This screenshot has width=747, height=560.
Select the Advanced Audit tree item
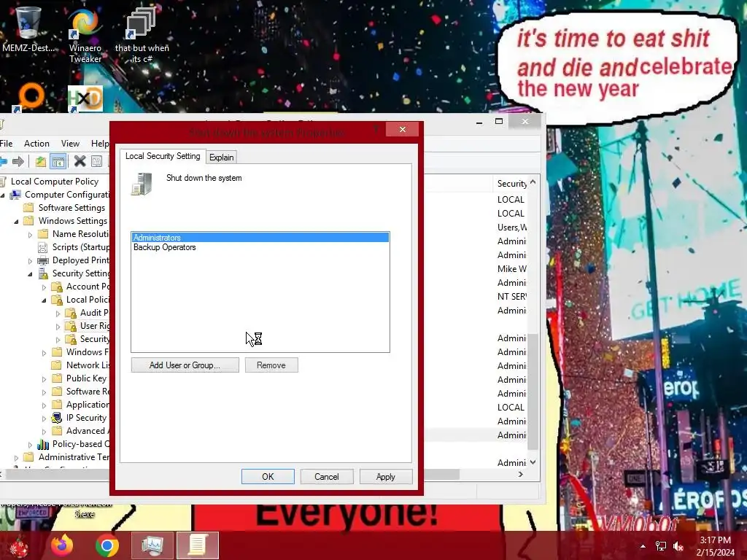pos(88,431)
